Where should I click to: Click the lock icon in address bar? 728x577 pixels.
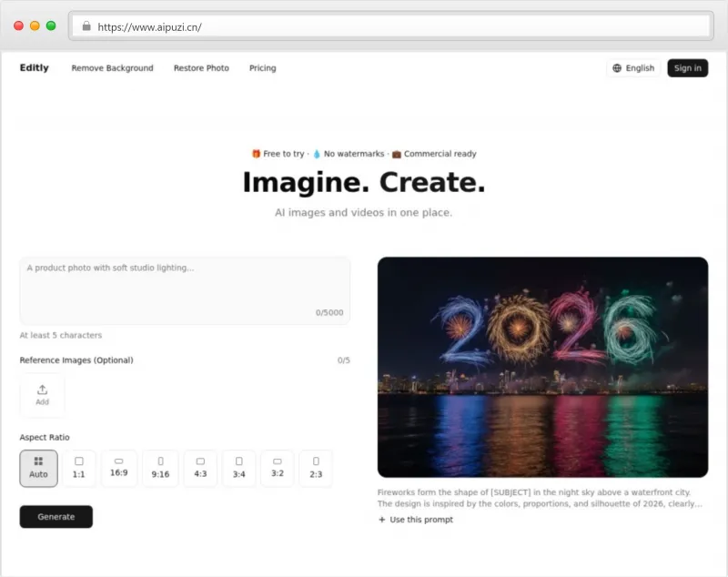tap(86, 26)
